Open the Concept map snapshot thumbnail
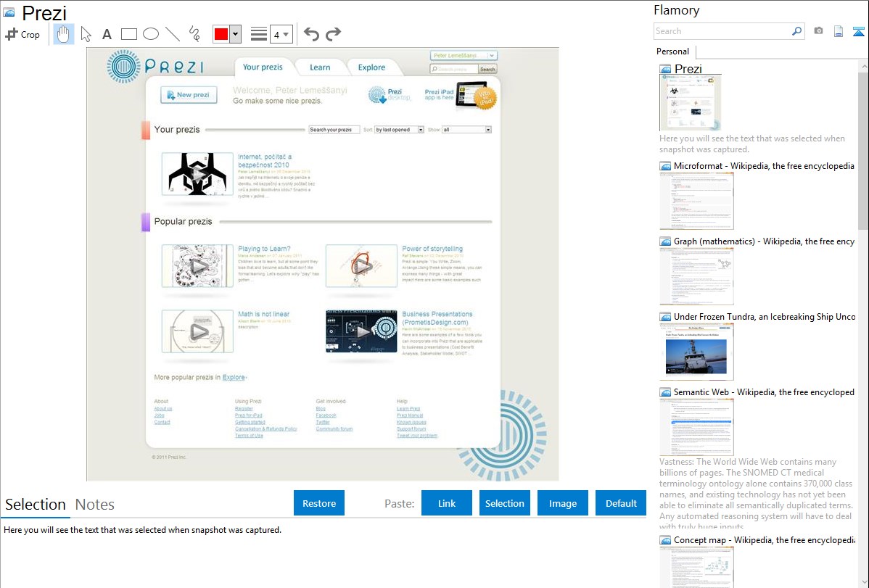This screenshot has width=869, height=588. tap(696, 567)
